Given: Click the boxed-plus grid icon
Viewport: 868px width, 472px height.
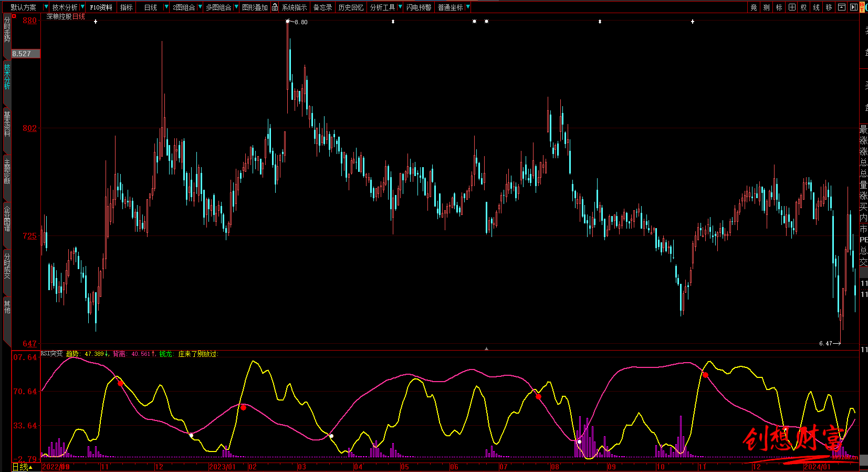Looking at the screenshot, I should click(792, 7).
